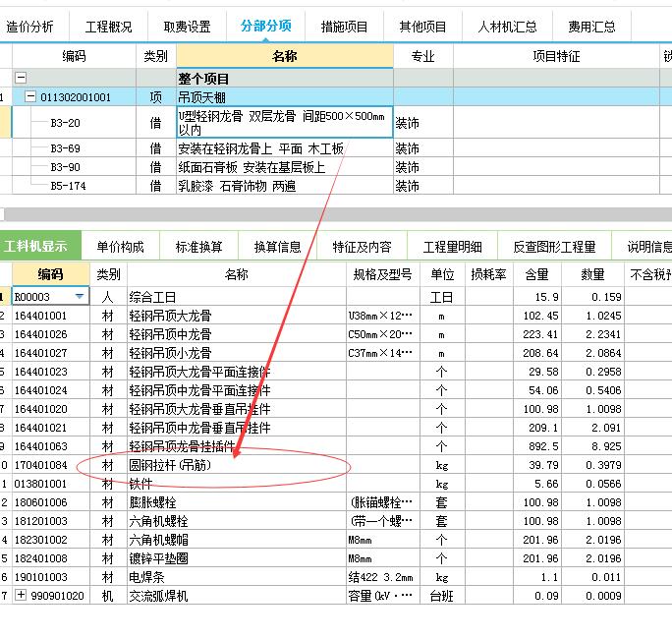Click spec cell 结422 3.2mm
Screen dimensions: 672x640
click(383, 577)
